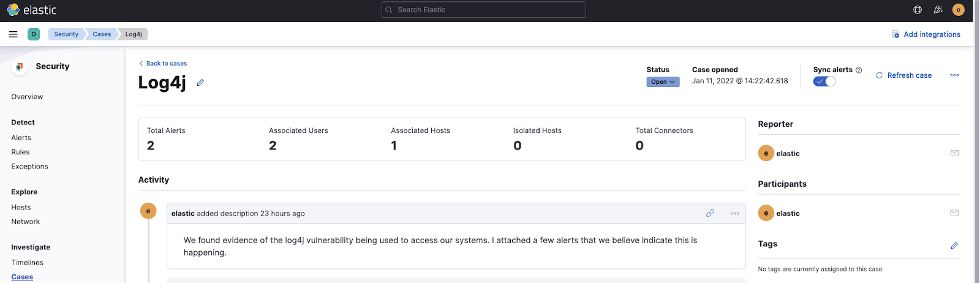Screen dimensions: 980x283
Task: Click the participant elastic avatar
Action: [x=766, y=213]
